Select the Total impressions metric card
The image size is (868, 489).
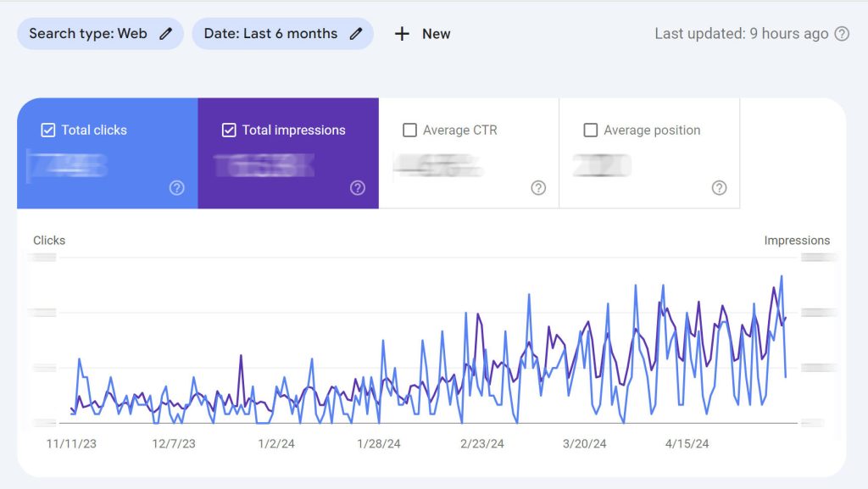point(288,153)
